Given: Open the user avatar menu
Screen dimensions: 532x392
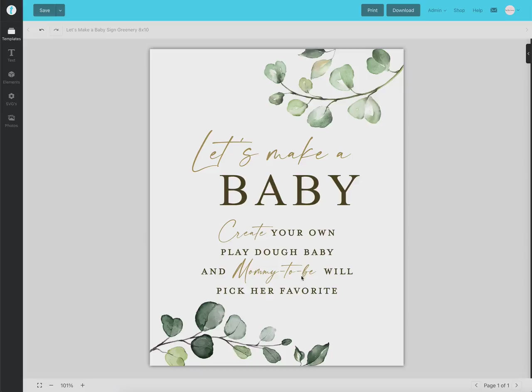Looking at the screenshot, I should tap(512, 10).
